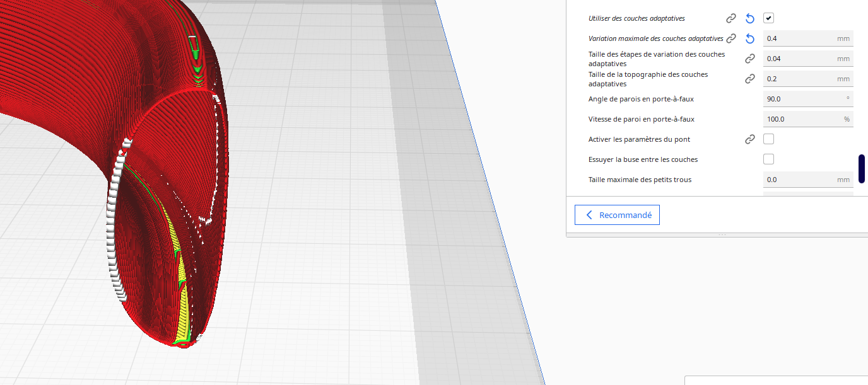Image resolution: width=868 pixels, height=385 pixels.
Task: Enable Activer les paramètres du pont checkbox
Action: click(768, 139)
